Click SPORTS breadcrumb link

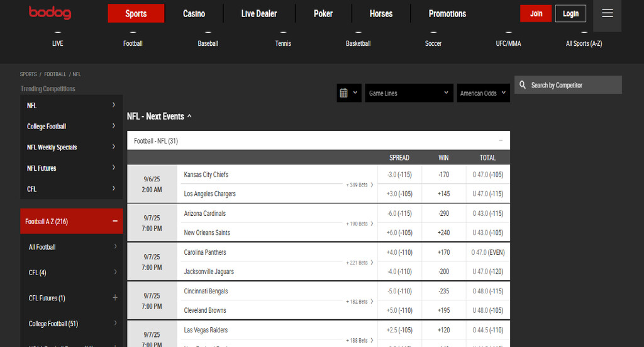point(28,74)
